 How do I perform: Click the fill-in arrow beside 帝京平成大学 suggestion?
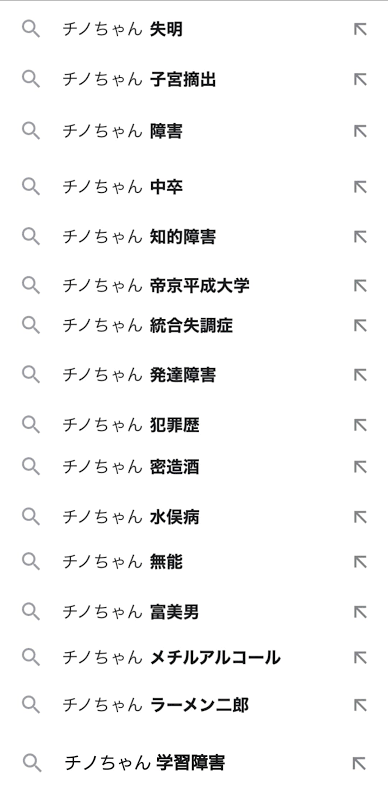(360, 286)
